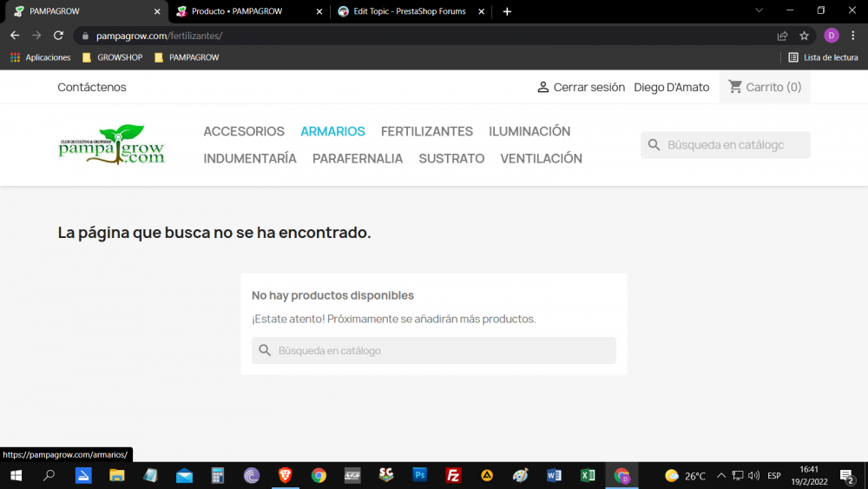868x489 pixels.
Task: Click the browser forward arrow
Action: [36, 36]
